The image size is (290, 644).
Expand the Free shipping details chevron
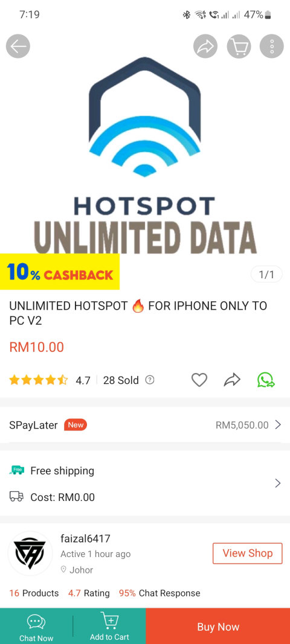[278, 483]
